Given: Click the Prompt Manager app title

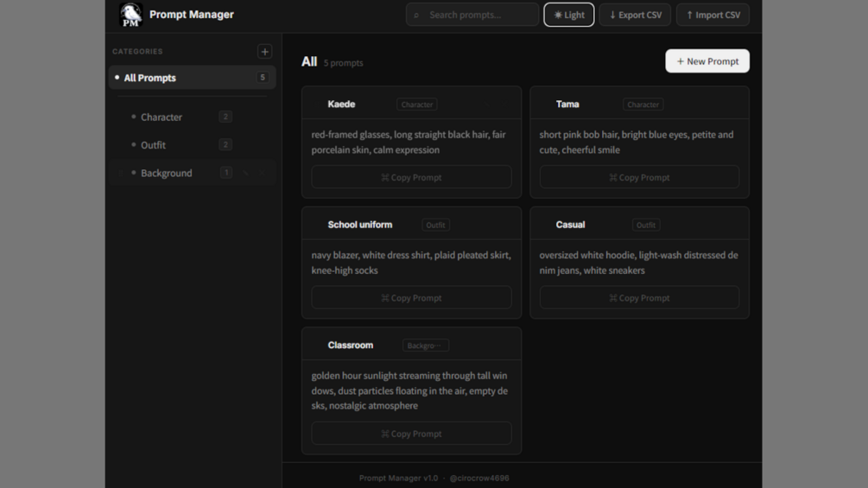Looking at the screenshot, I should coord(192,15).
